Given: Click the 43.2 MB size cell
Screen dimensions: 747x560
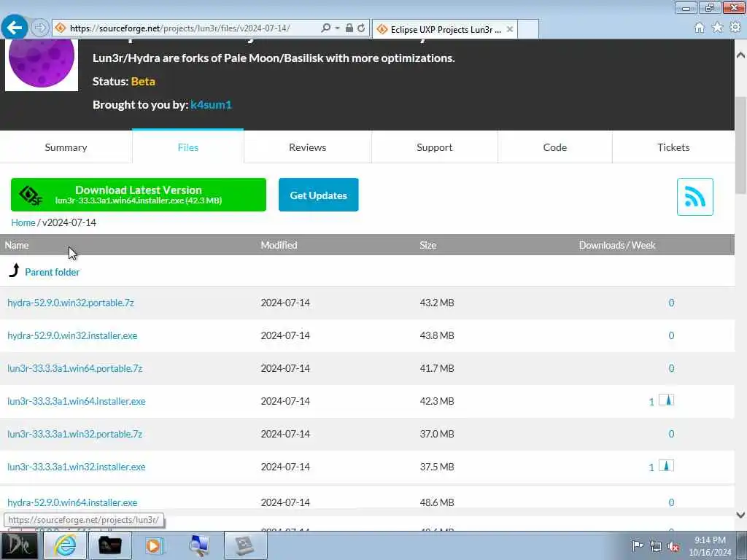Looking at the screenshot, I should coord(437,303).
